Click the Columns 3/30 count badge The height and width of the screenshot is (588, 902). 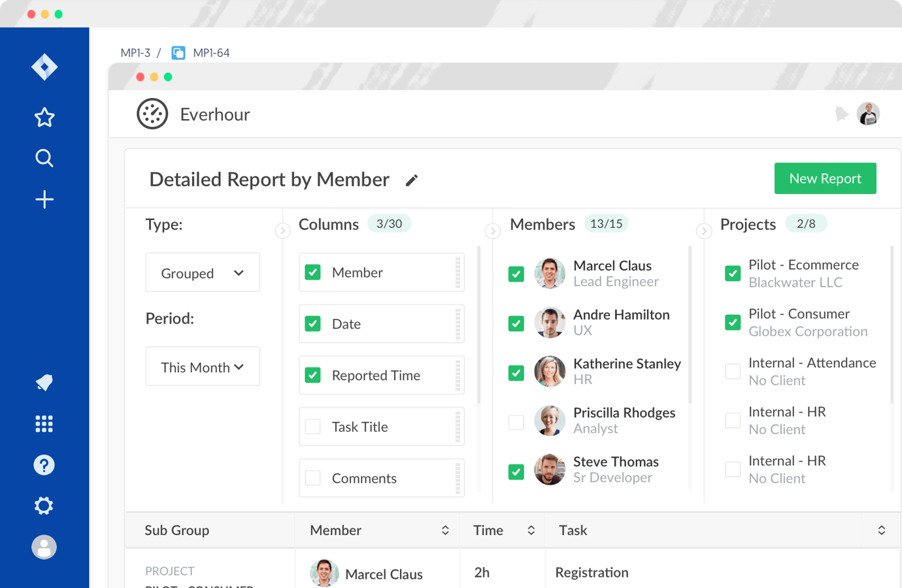click(x=389, y=223)
